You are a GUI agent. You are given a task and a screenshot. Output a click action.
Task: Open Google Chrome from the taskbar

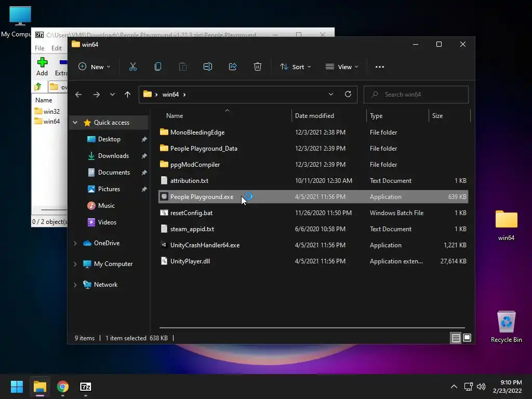(x=63, y=387)
